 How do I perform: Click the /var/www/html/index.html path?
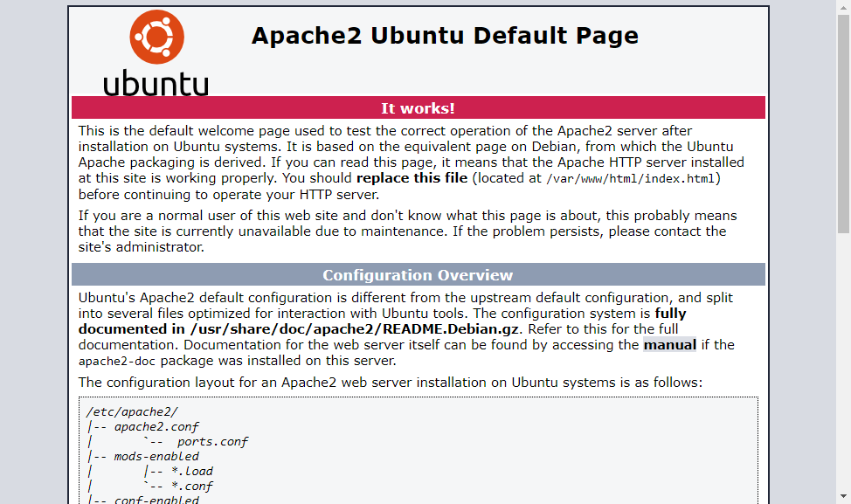point(631,178)
